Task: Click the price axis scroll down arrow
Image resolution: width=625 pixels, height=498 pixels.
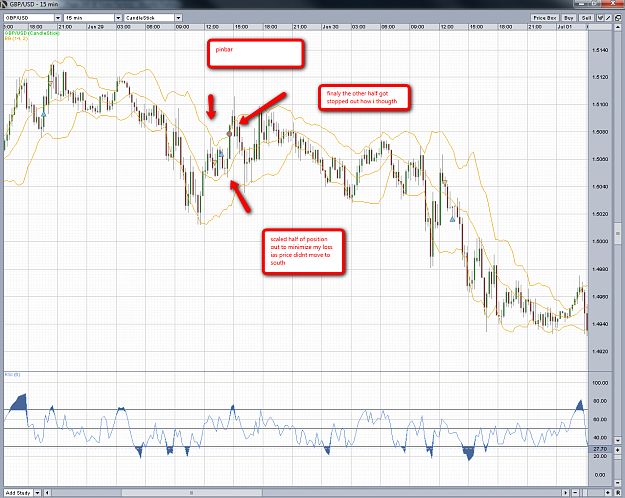Action: click(618, 441)
